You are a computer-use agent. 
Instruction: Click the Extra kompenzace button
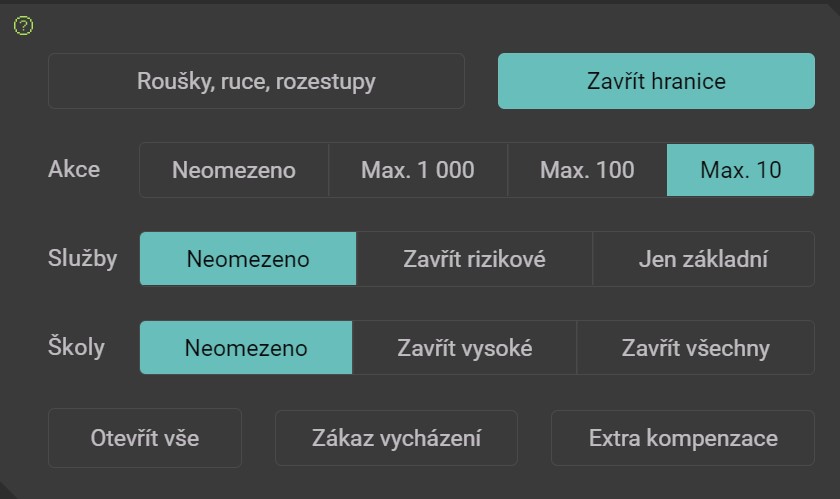click(683, 438)
